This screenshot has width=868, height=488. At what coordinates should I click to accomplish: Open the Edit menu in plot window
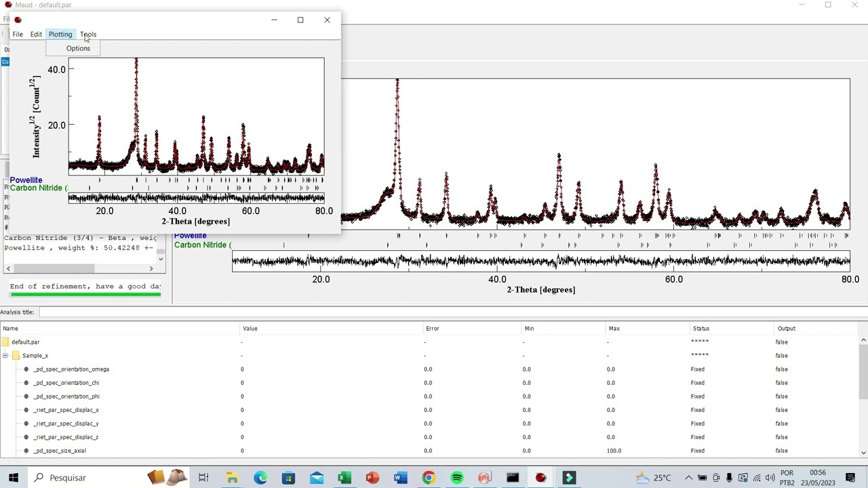(x=36, y=34)
